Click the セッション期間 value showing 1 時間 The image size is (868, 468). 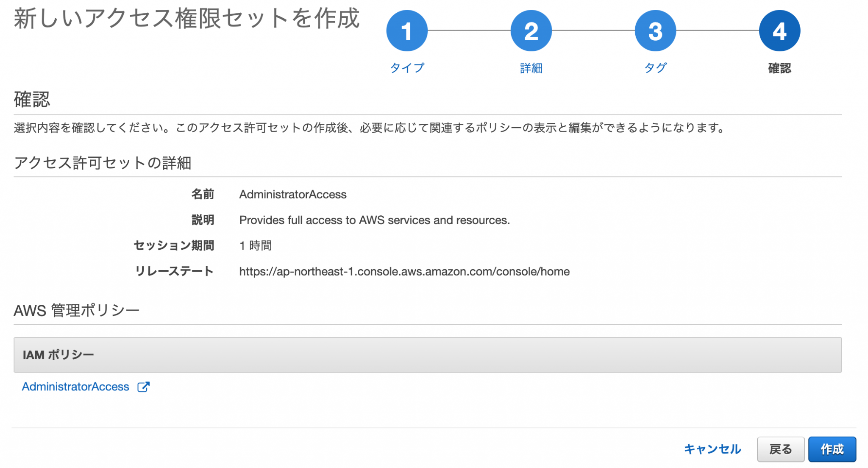click(256, 245)
